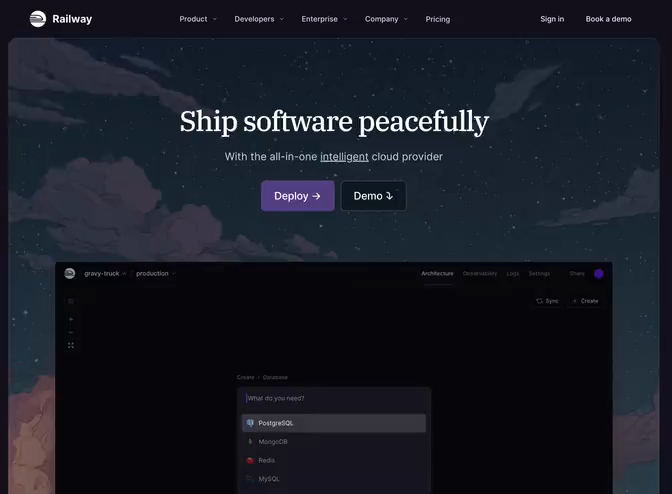Click the gravy-truck project logo icon
The image size is (672, 494).
coord(69,273)
